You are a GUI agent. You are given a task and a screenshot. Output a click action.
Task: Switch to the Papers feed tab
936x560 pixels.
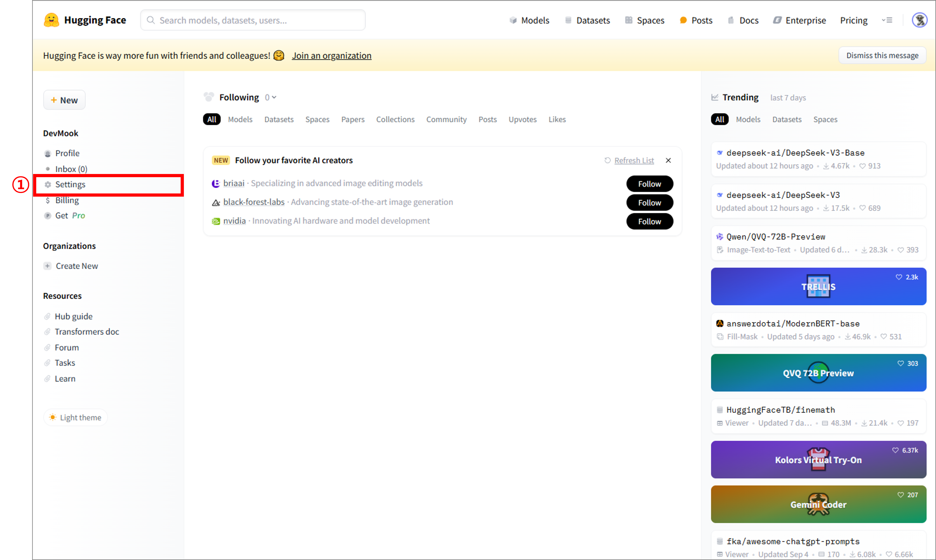pyautogui.click(x=353, y=119)
